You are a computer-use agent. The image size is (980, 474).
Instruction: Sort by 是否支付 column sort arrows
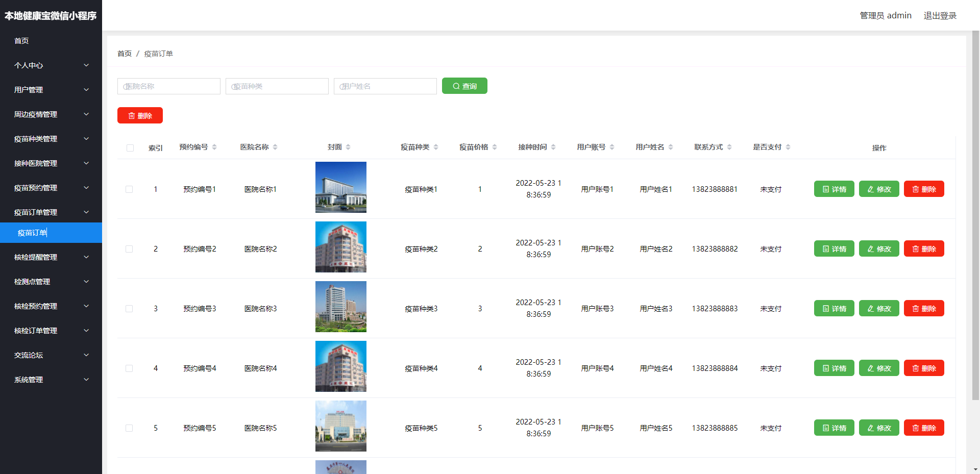click(788, 147)
